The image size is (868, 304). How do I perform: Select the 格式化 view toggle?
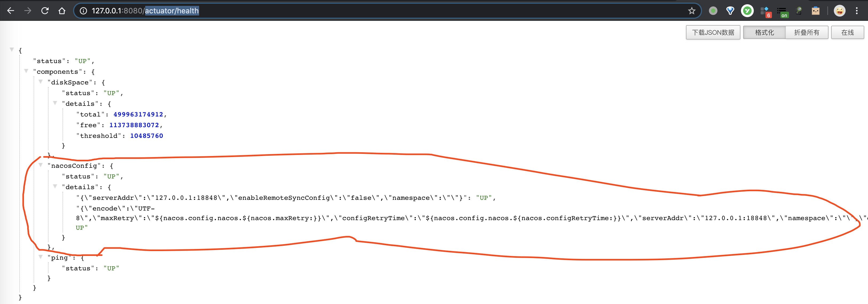[764, 32]
